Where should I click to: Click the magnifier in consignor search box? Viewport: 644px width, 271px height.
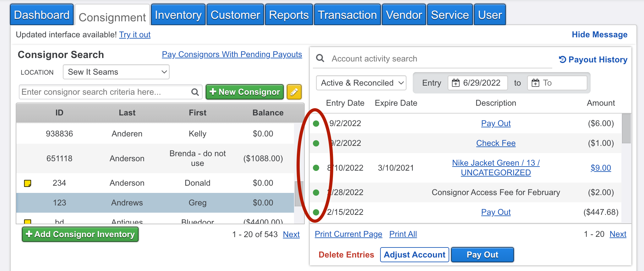click(195, 92)
